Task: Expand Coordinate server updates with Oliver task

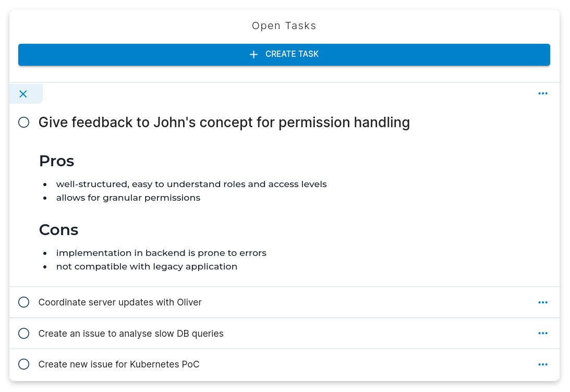Action: tap(120, 302)
